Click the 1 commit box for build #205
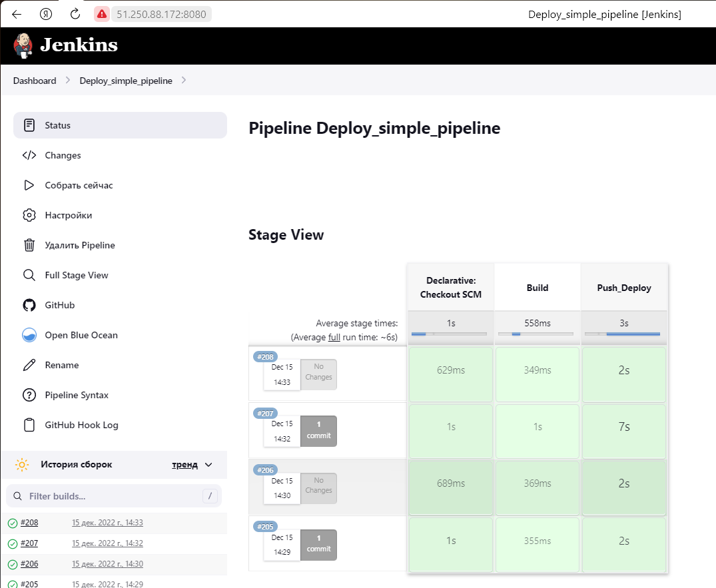Viewport: 716px width, 588px height. (319, 545)
